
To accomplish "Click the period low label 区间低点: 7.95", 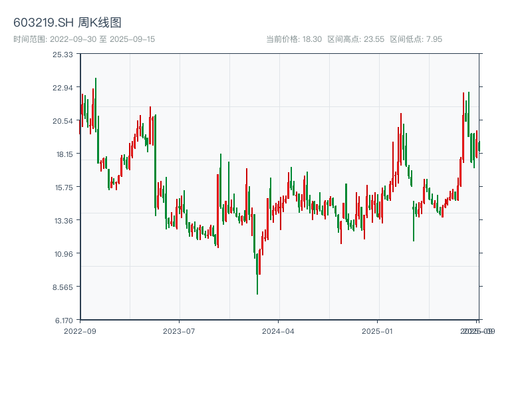I will click(x=416, y=39).
